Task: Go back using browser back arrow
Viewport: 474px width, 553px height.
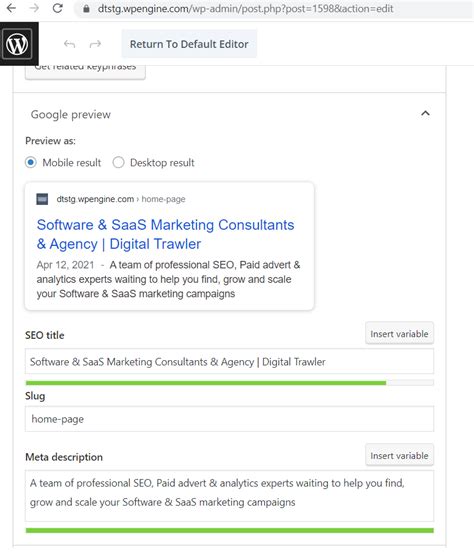Action: coord(11,8)
